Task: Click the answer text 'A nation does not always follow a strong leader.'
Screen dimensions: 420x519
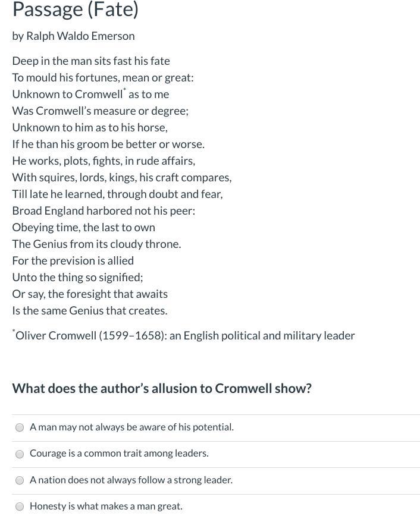Action: (131, 480)
